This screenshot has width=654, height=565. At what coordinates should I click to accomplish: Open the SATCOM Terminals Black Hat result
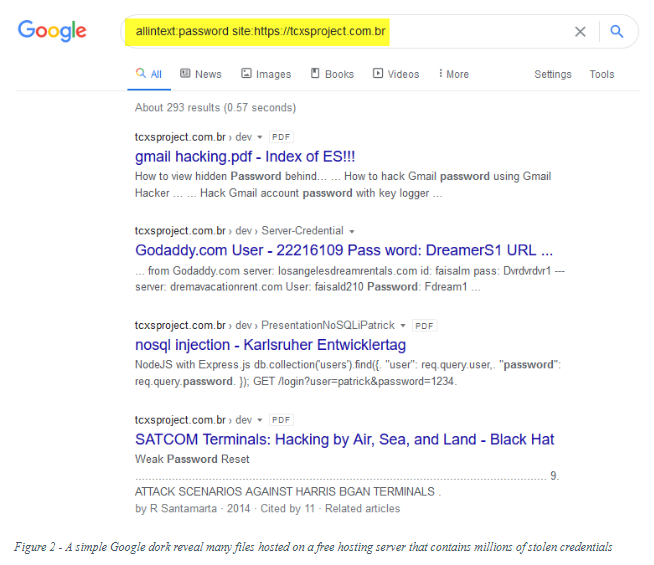(345, 439)
